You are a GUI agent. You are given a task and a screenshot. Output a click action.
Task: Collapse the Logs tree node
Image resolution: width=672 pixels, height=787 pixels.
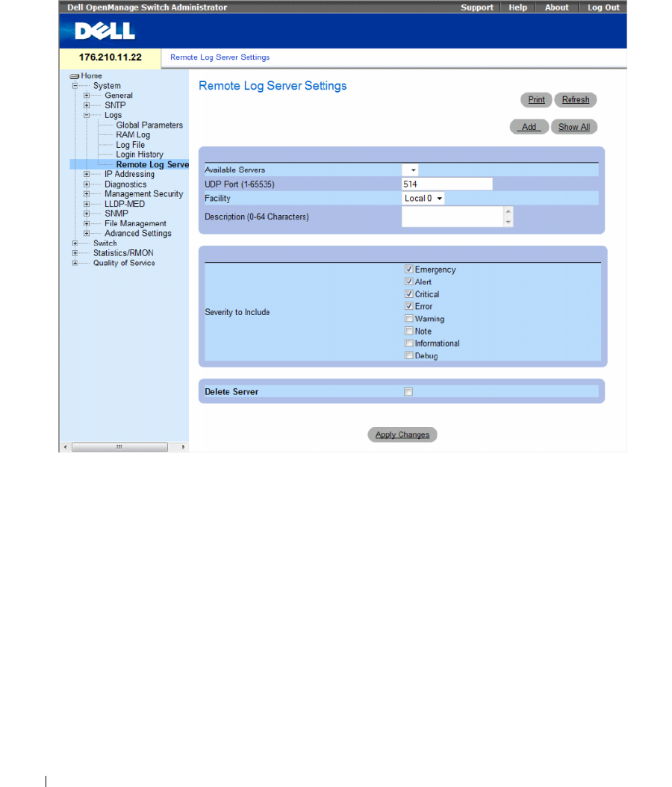pos(87,115)
